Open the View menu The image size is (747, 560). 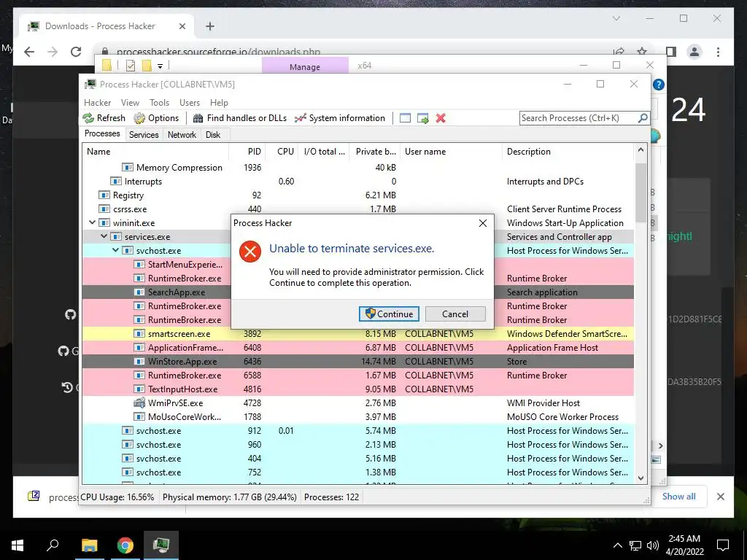[x=130, y=103]
